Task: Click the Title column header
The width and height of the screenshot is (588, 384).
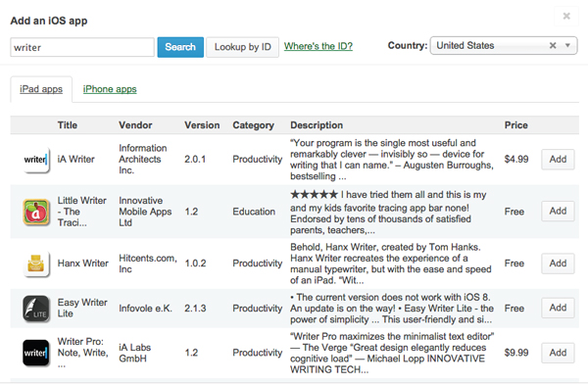Action: coord(68,125)
